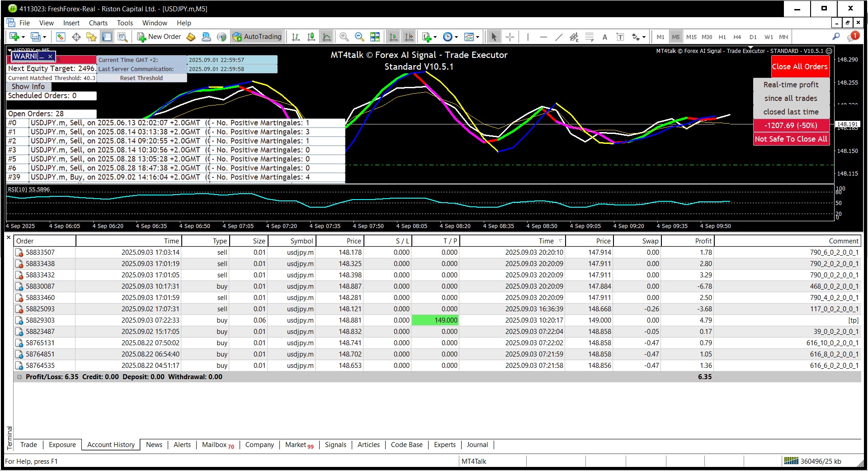This screenshot has height=471, width=868.
Task: Click the green 149.000 T/P cell
Action: (435, 320)
